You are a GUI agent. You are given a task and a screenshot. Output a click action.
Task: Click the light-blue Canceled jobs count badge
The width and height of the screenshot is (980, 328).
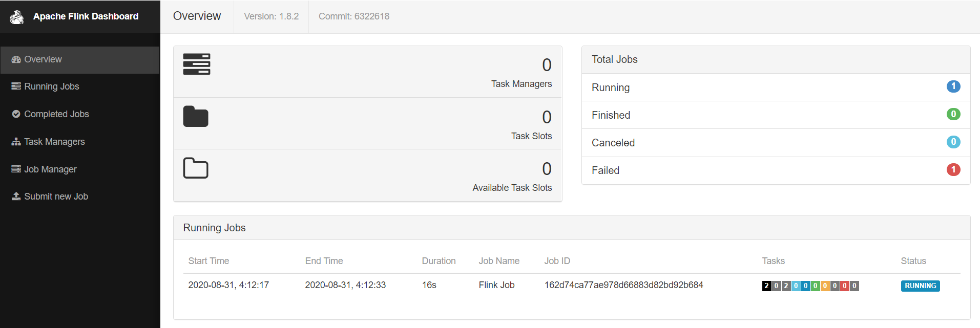click(953, 142)
